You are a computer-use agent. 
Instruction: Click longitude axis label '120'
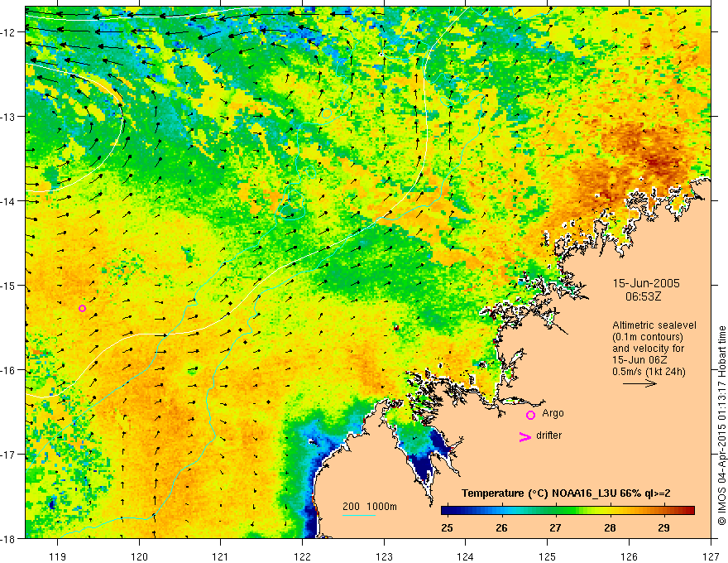pos(139,556)
